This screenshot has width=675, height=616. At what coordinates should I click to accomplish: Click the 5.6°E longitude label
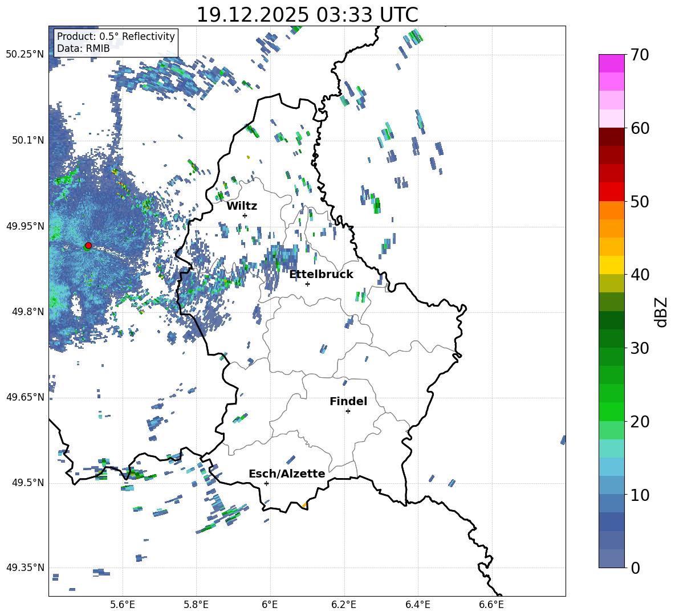(x=123, y=605)
